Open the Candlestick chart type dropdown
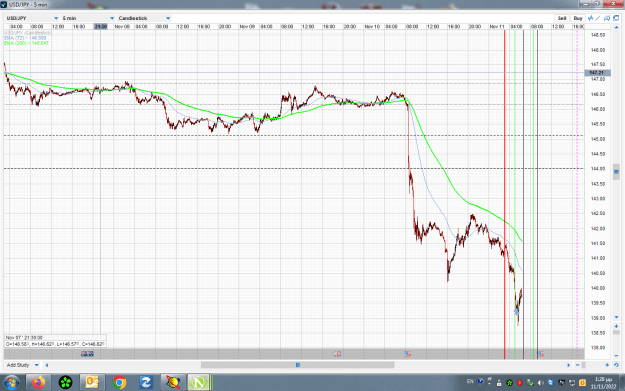625x391 pixels. pos(144,18)
